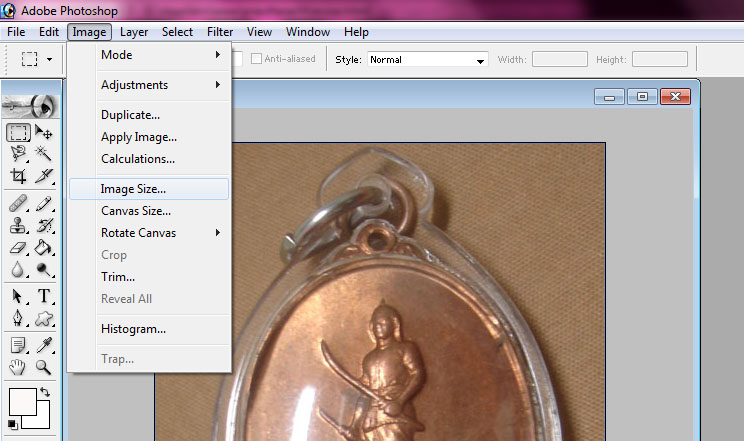Select the Healing Brush tool
This screenshot has height=441, width=744.
pyautogui.click(x=18, y=204)
